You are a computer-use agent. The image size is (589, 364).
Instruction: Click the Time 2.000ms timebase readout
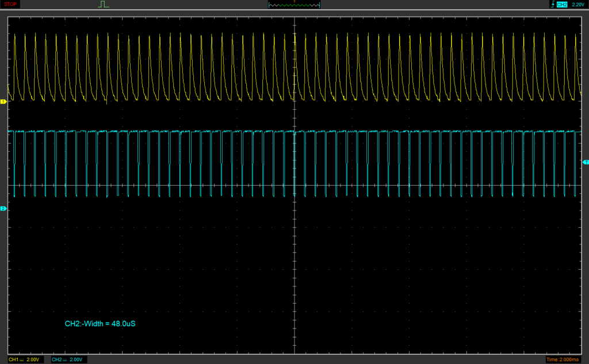[x=564, y=359]
